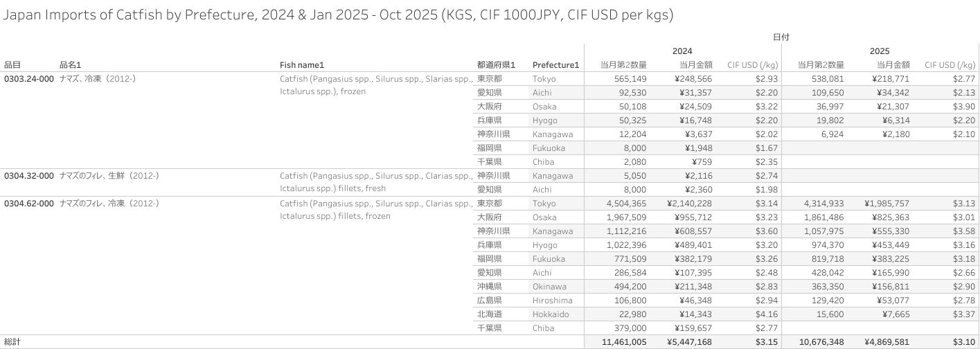The width and height of the screenshot is (980, 349).
Task: Click the 品目 column header
Action: coord(12,65)
